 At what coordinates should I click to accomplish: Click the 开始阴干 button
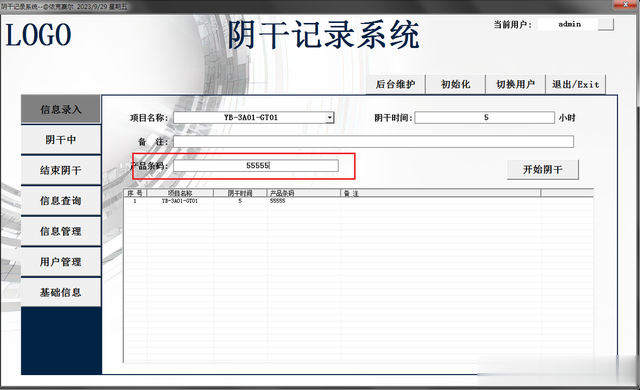(x=542, y=169)
